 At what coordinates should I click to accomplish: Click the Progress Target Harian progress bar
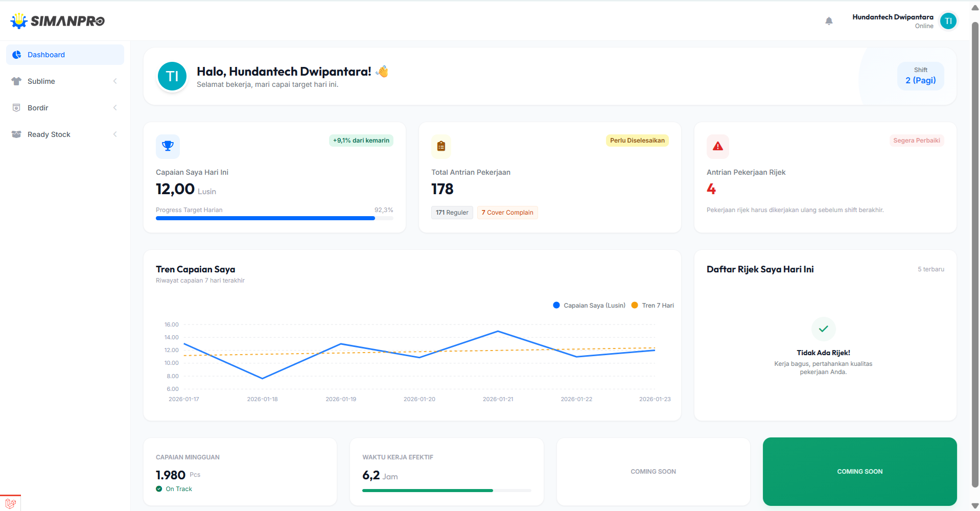pos(274,218)
